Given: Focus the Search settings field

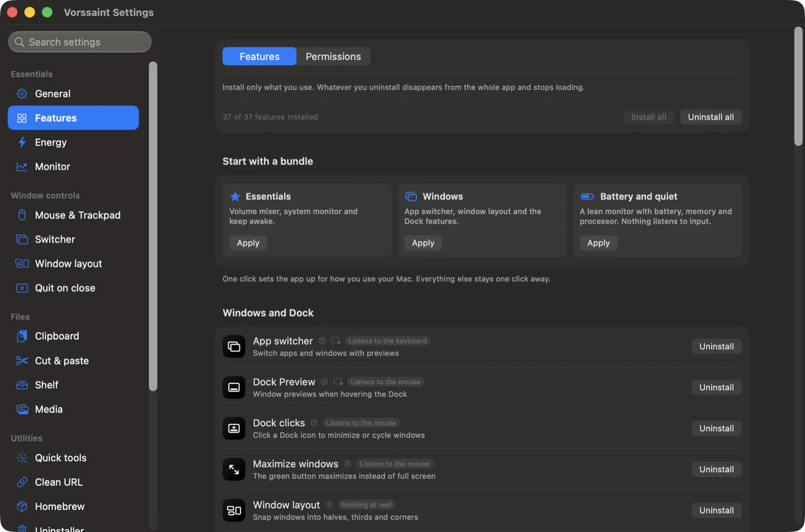Looking at the screenshot, I should tap(80, 42).
